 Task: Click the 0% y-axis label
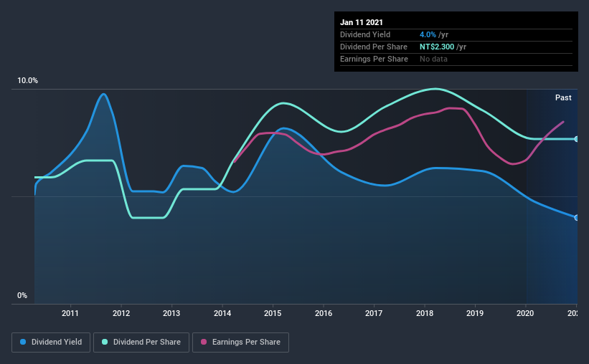[x=22, y=296]
